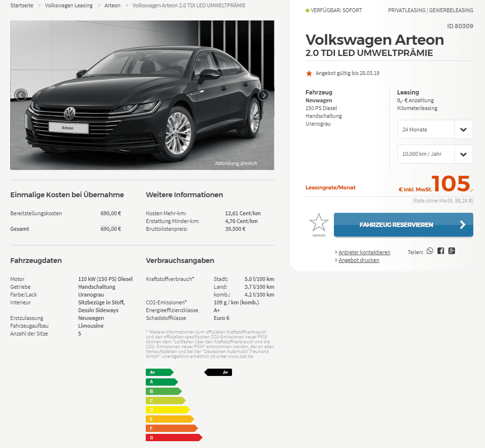485x448 pixels.
Task: Select the A+ energy efficiency bar
Action: (x=159, y=373)
